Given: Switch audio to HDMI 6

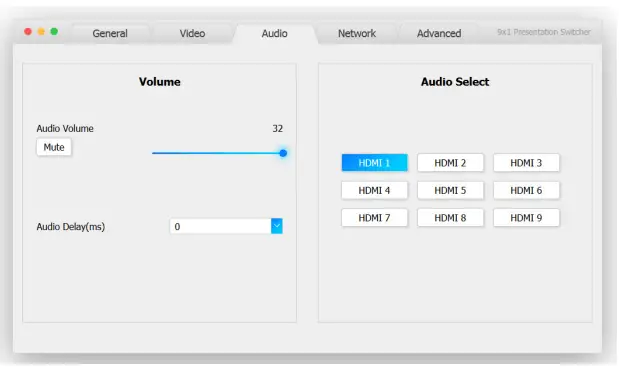Looking at the screenshot, I should pyautogui.click(x=526, y=190).
